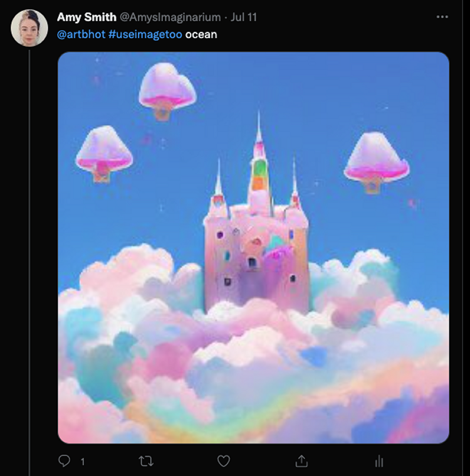Click the reply count number 1

pyautogui.click(x=83, y=462)
